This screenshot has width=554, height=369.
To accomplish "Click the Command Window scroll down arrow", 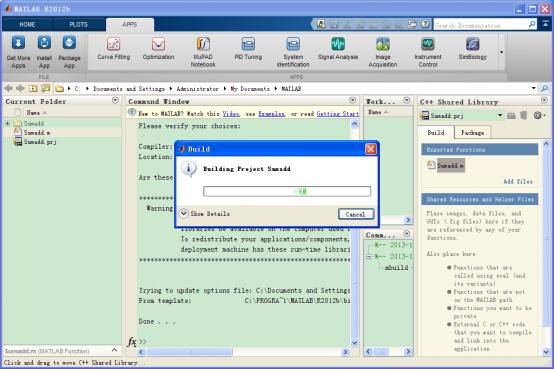I will coord(354,343).
